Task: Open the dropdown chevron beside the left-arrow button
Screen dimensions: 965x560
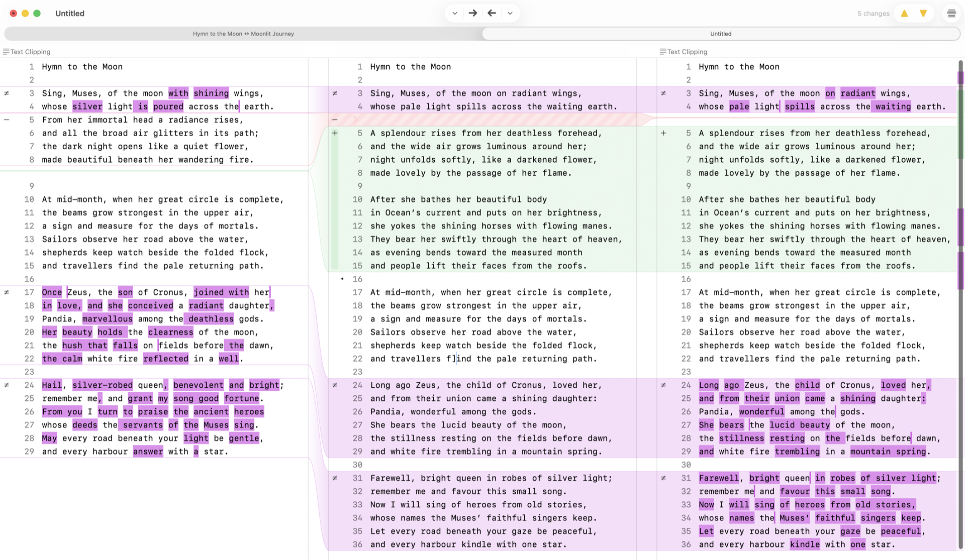Action: [510, 13]
